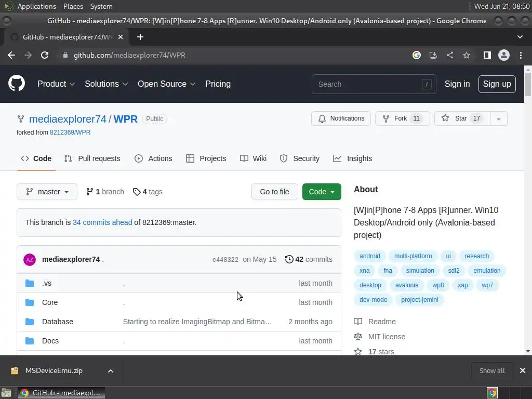Open the file manager icon in taskbar
This screenshot has width=532, height=399.
click(x=6, y=393)
